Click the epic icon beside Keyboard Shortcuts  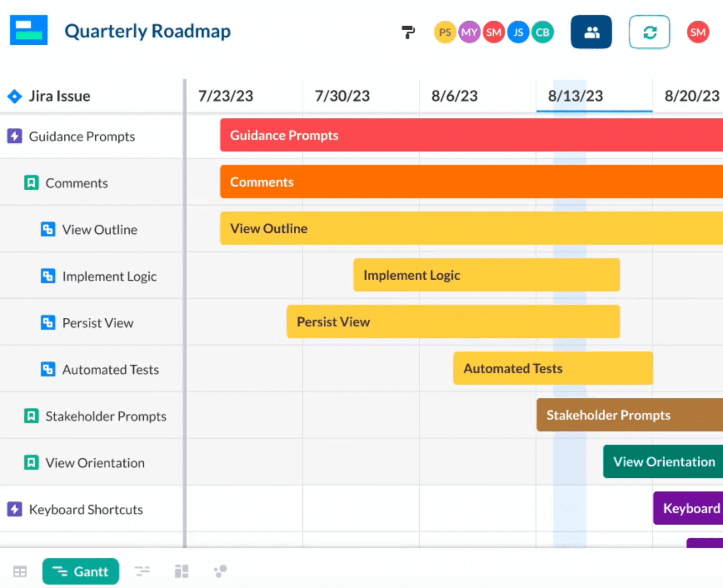[14, 509]
